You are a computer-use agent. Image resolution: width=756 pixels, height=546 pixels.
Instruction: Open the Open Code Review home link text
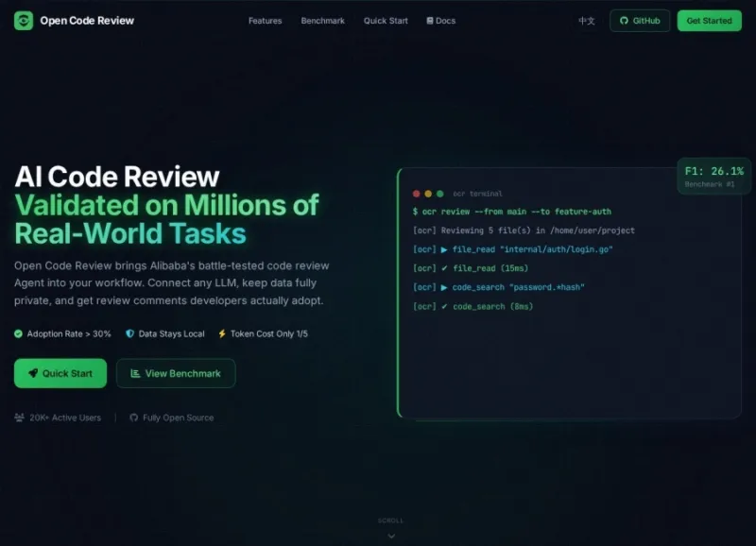(87, 21)
